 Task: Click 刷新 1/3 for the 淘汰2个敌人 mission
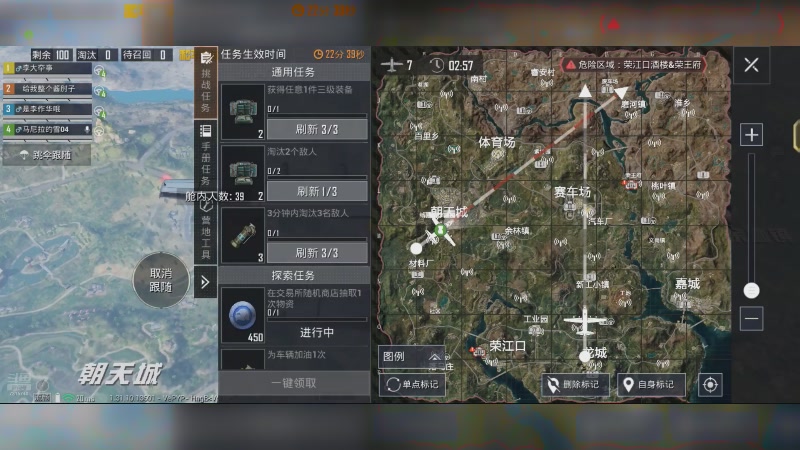pos(317,191)
